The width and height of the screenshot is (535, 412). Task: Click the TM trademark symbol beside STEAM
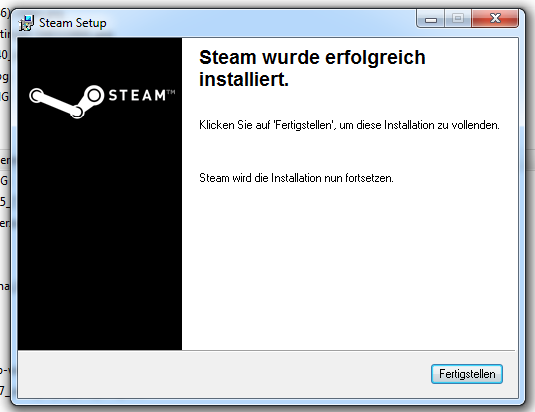171,92
